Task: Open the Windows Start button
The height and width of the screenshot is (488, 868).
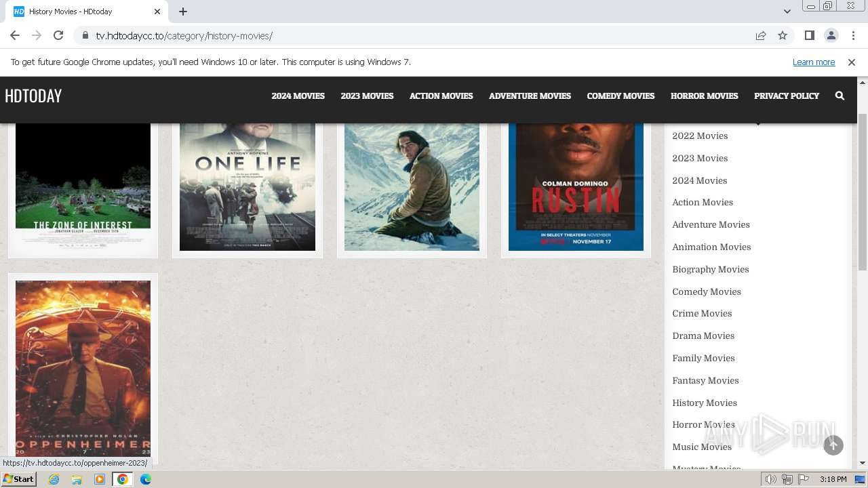Action: 18,479
